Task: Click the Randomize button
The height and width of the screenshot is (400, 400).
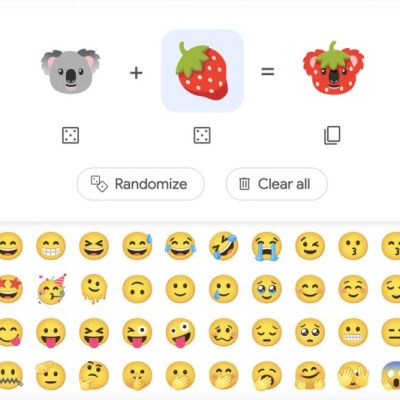Action: [140, 184]
